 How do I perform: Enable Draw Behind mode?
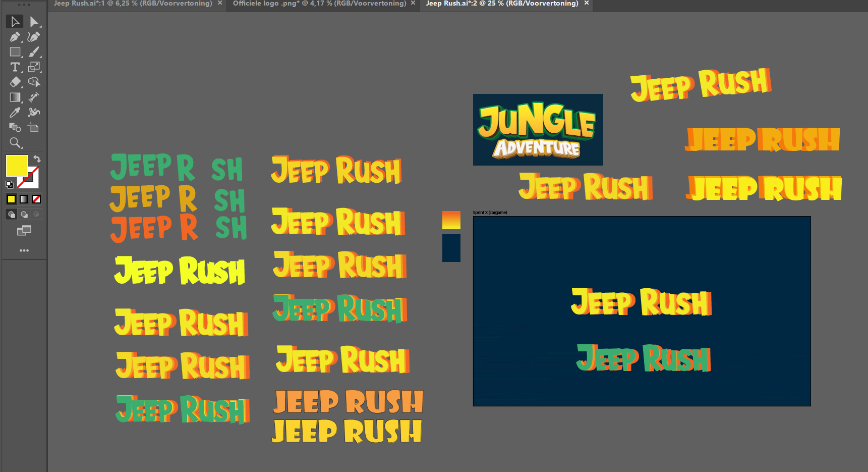[x=24, y=215]
